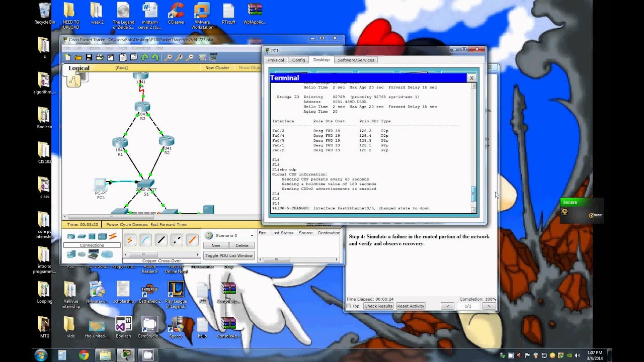The image size is (644, 362).
Task: Open the Play League of Legends shortcut
Action: tap(176, 295)
